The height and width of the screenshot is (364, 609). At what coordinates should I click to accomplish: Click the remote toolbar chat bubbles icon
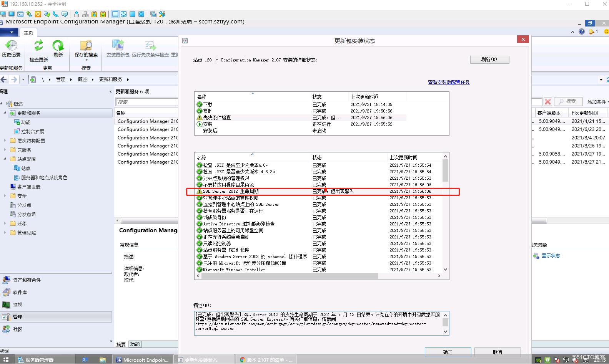47,14
